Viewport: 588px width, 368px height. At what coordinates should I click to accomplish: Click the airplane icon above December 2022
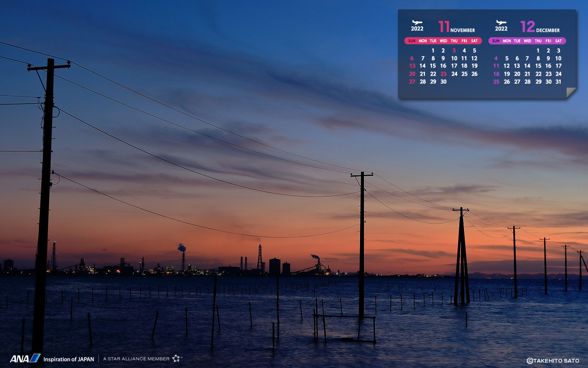click(501, 22)
